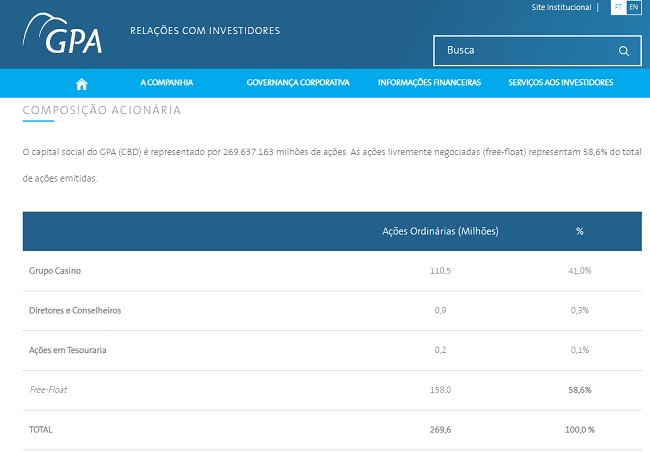The width and height of the screenshot is (650, 452).
Task: Select the 41,0% value
Action: 580,271
